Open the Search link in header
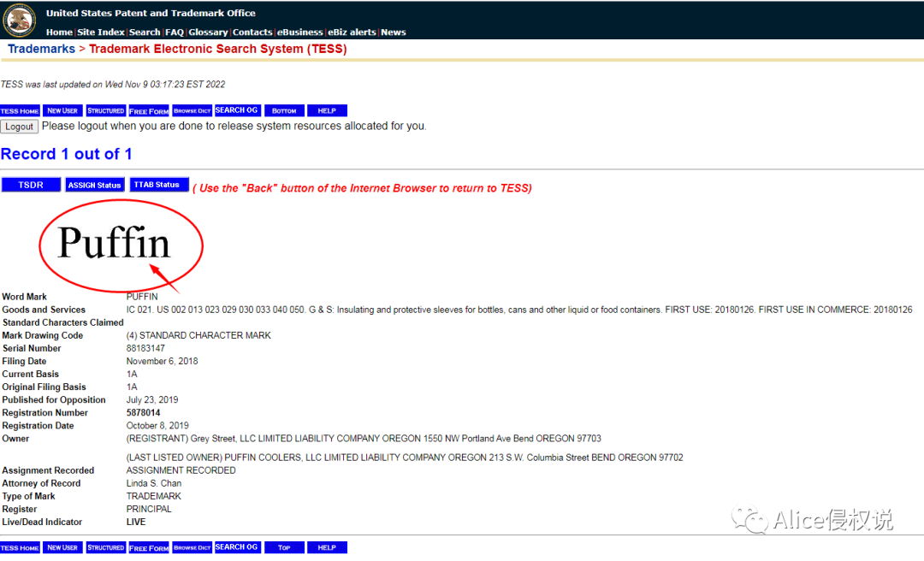 (x=145, y=32)
